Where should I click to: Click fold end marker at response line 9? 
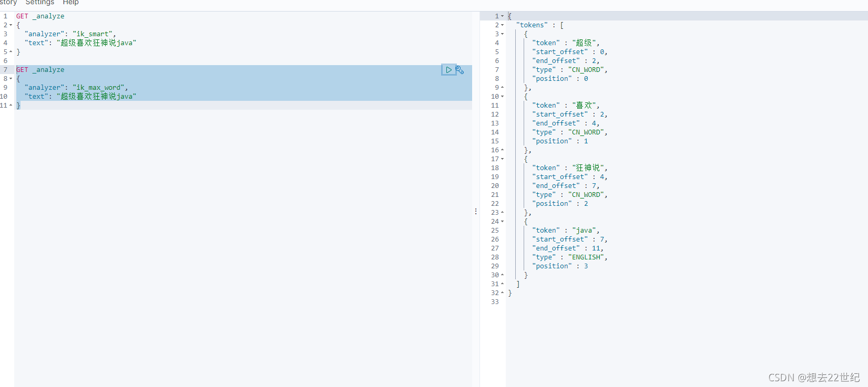point(502,88)
